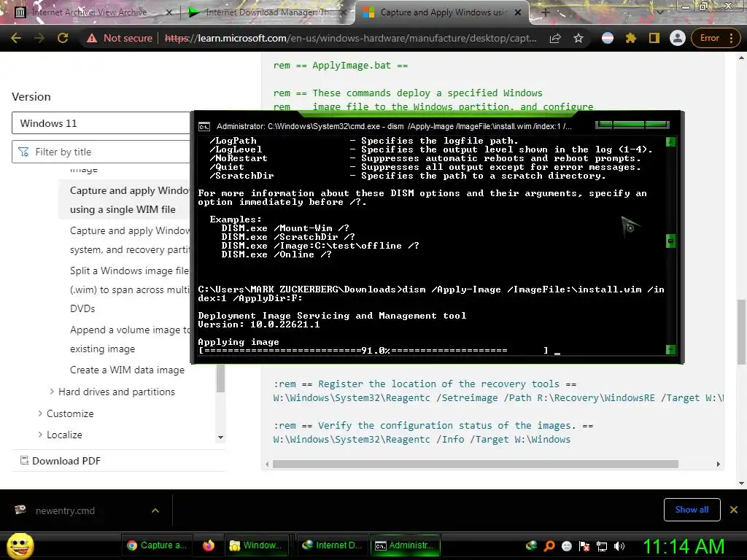
Task: Open the tab search chevron
Action: coord(660,12)
